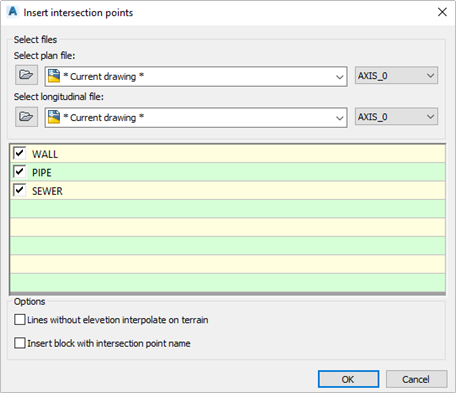Screen dimensions: 456x393
Task: Select the SEWER row text
Action: (x=47, y=191)
